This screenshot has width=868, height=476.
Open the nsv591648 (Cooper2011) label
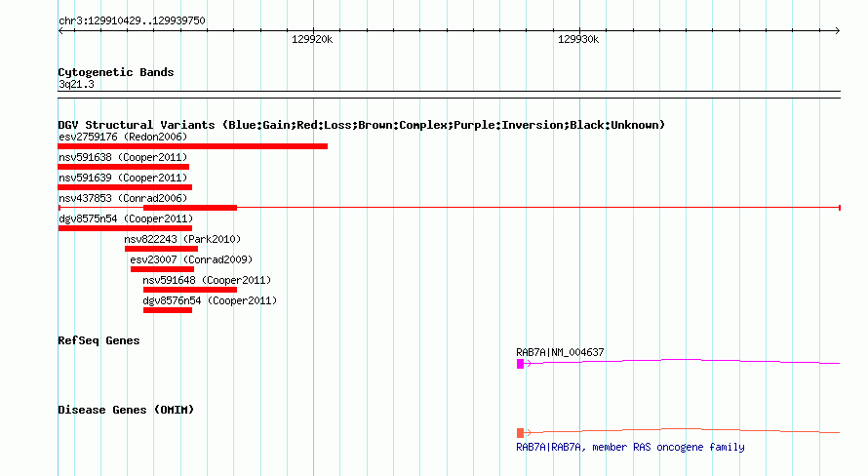point(207,280)
